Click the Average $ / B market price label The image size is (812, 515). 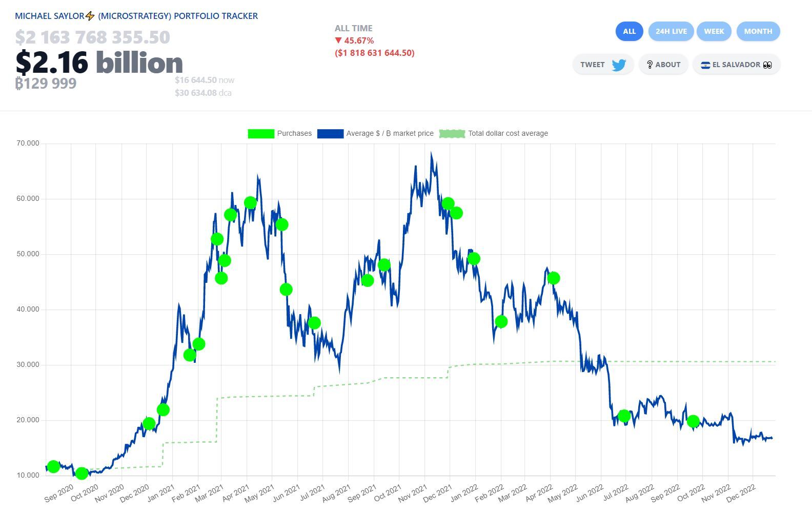coord(390,133)
